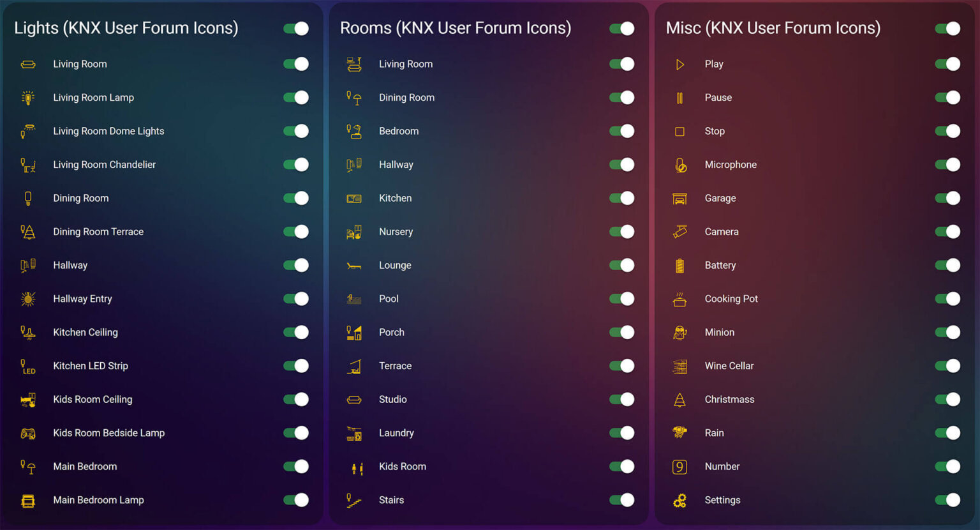Select the Kitchen LED Strip icon
This screenshot has width=980, height=530.
pyautogui.click(x=28, y=365)
